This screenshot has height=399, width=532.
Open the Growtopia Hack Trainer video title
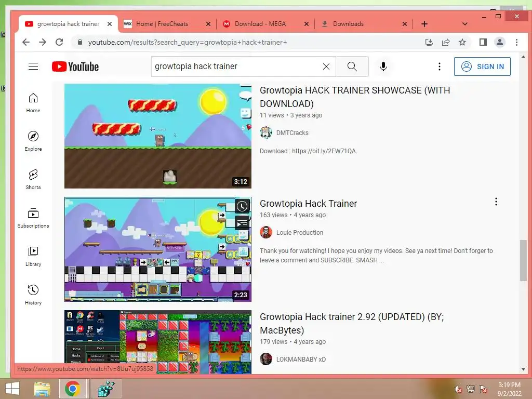(x=308, y=203)
